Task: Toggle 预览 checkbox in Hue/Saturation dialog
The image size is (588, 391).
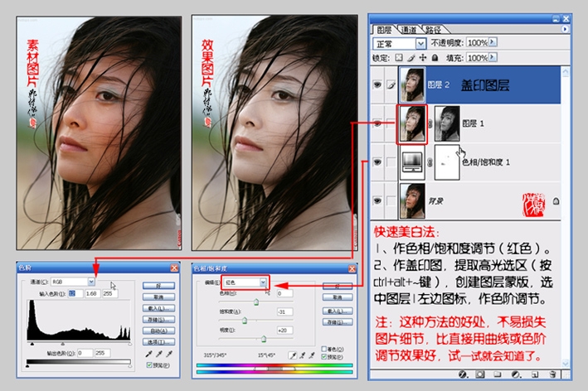Action: [x=324, y=356]
